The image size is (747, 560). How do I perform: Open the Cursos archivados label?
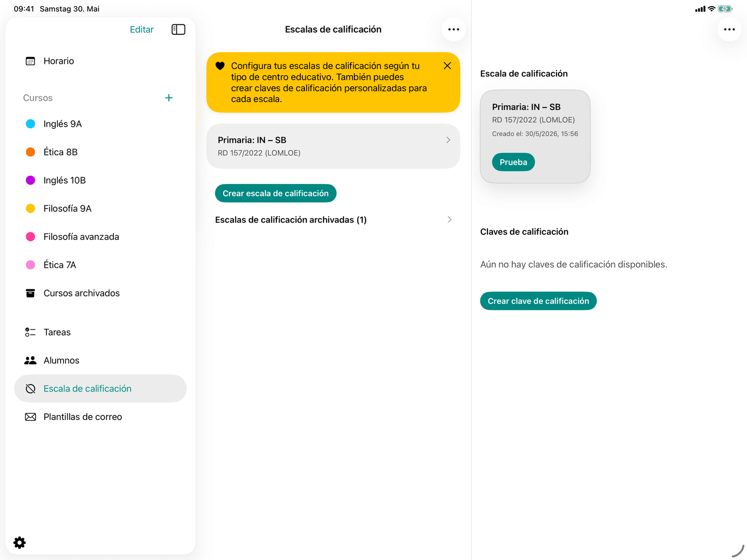tap(82, 293)
